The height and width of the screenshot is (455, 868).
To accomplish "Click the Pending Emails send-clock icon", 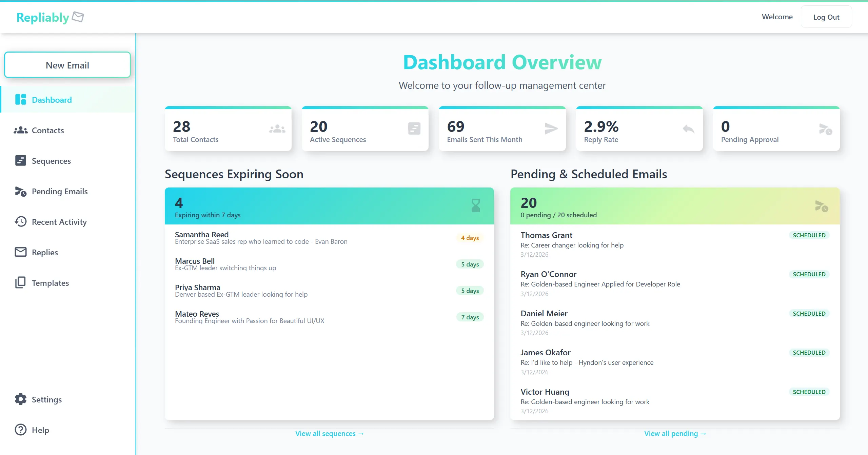I will (x=20, y=191).
